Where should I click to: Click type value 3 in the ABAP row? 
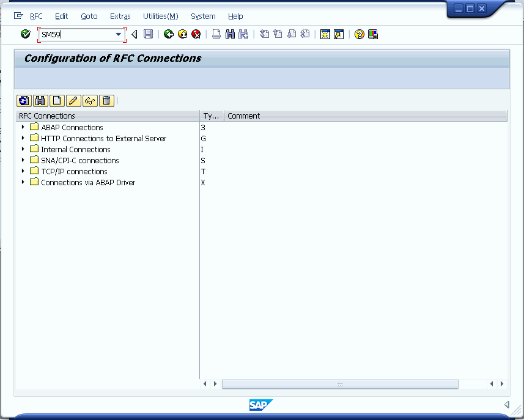coord(203,127)
